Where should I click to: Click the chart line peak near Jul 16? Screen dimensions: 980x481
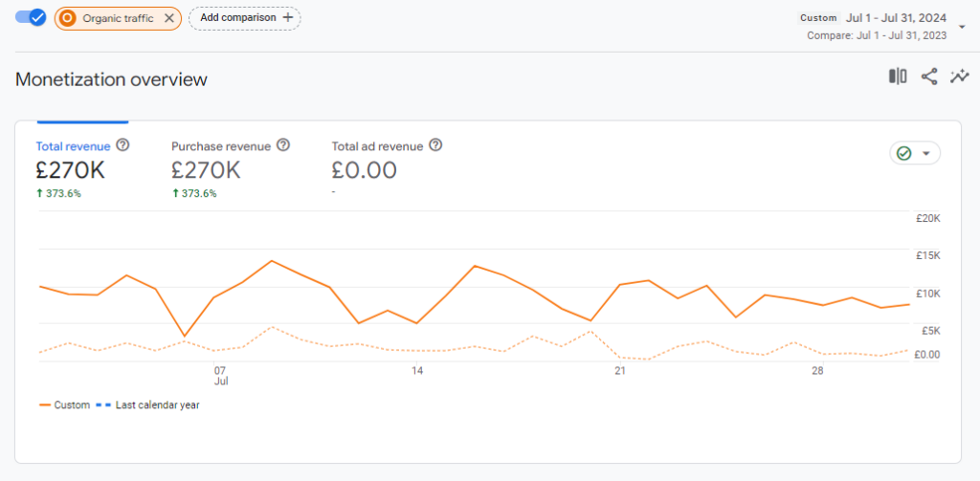tap(475, 266)
